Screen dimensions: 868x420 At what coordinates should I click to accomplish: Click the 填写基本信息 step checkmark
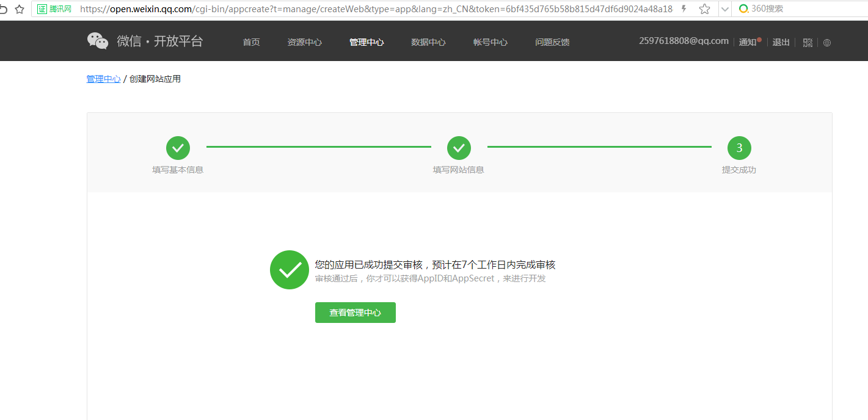click(x=178, y=148)
